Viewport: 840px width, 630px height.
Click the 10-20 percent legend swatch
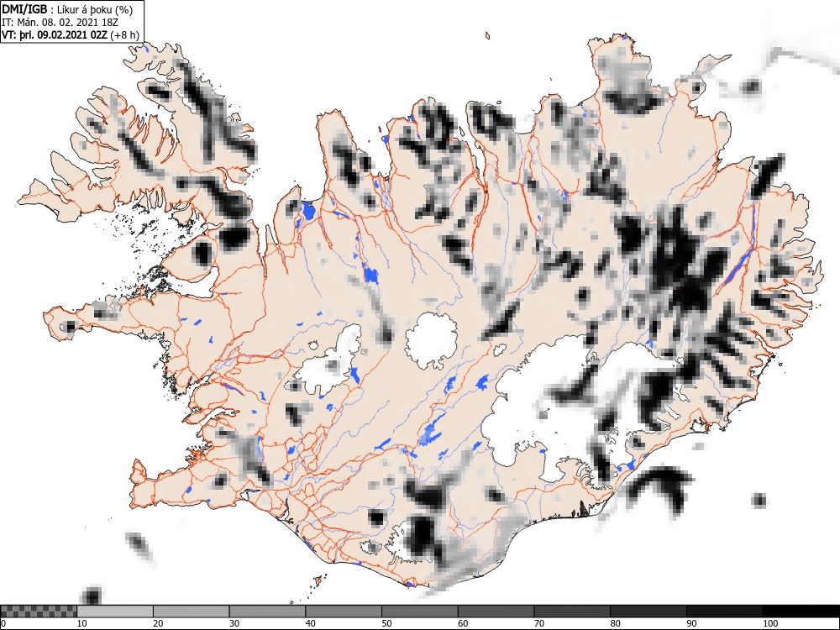click(x=115, y=612)
